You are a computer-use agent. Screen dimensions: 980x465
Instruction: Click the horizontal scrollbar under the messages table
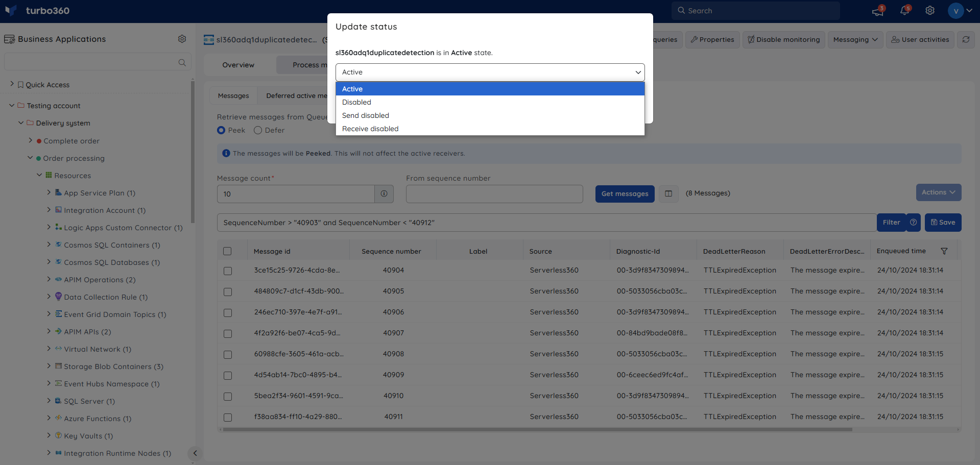point(537,430)
